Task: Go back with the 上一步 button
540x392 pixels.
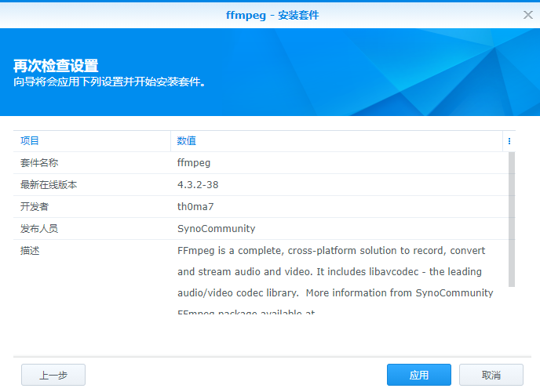Action: point(53,375)
